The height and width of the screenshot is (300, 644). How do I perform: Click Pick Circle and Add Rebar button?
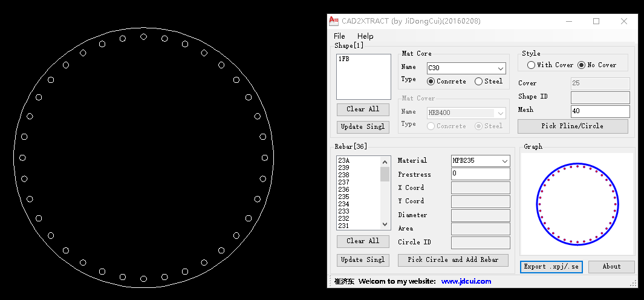[453, 260]
